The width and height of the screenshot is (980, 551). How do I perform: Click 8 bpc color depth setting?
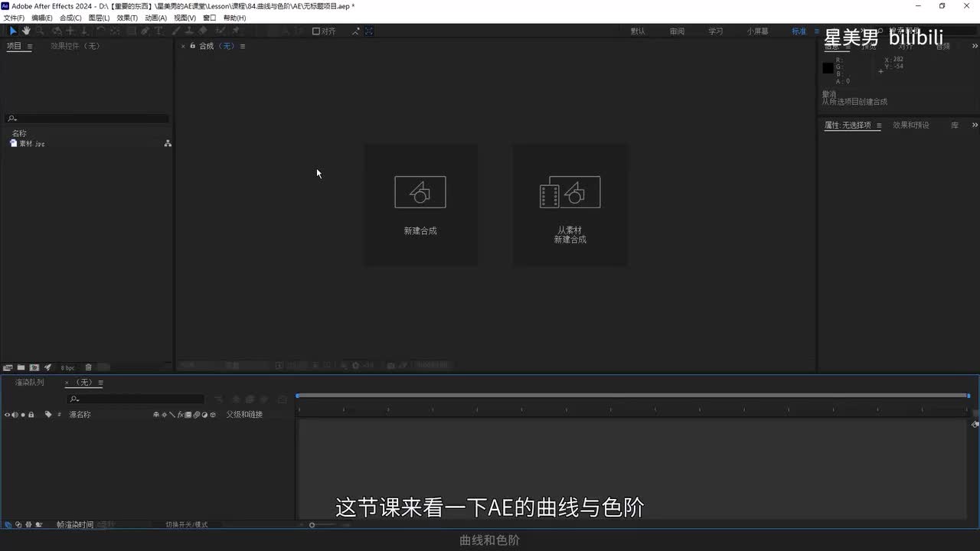[68, 368]
